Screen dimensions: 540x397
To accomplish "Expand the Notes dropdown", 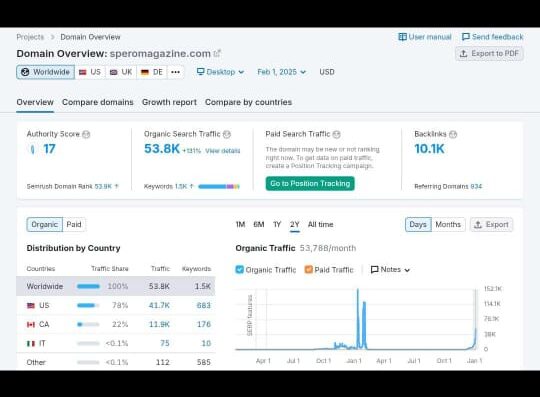I will [x=390, y=270].
